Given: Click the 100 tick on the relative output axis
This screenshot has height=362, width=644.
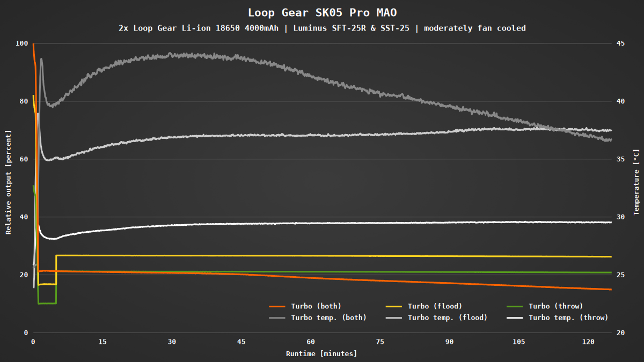Looking at the screenshot, I should (21, 43).
